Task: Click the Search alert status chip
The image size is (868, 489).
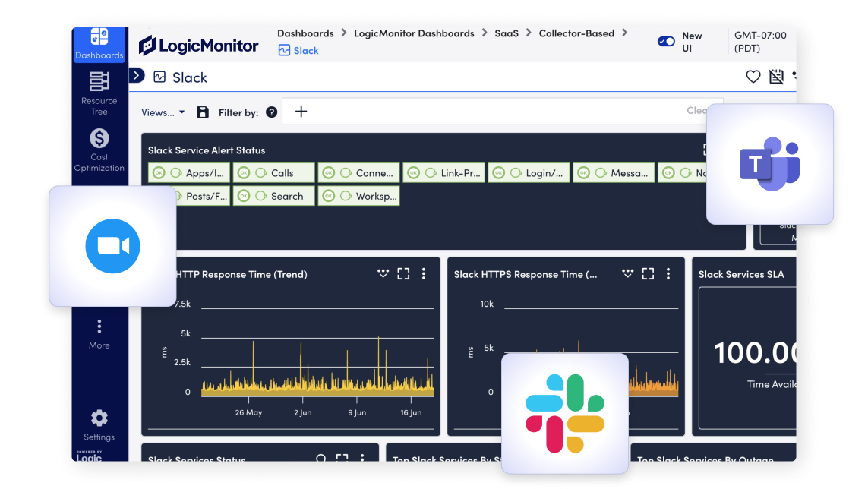Action: point(274,196)
